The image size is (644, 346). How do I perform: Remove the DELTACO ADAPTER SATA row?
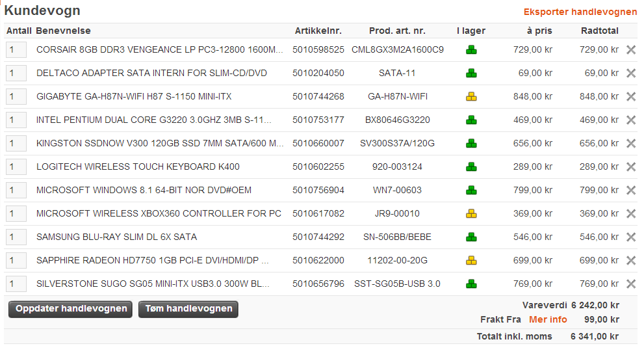coord(631,73)
